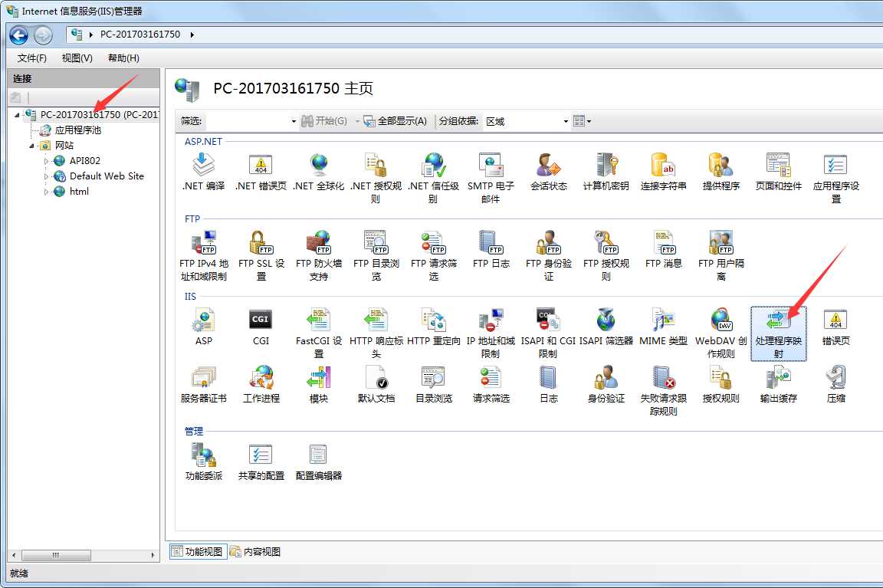Open 默认文档 feature
883x588 pixels.
pos(376,385)
